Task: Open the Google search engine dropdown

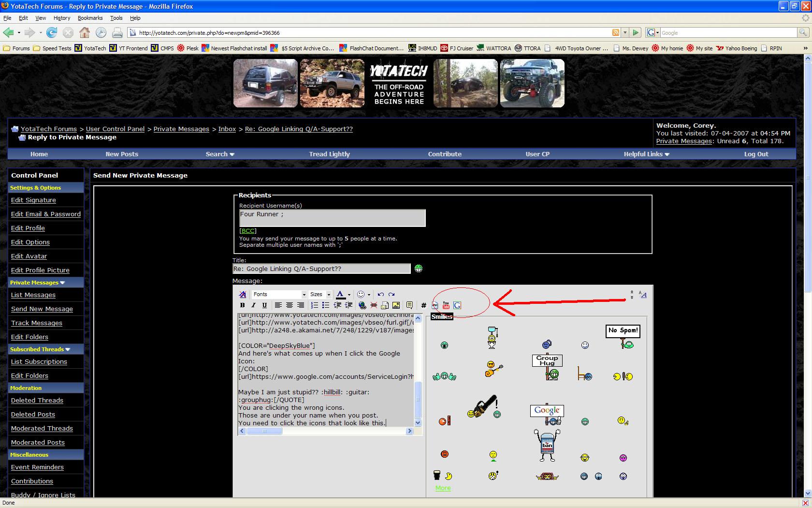Action: coord(653,33)
